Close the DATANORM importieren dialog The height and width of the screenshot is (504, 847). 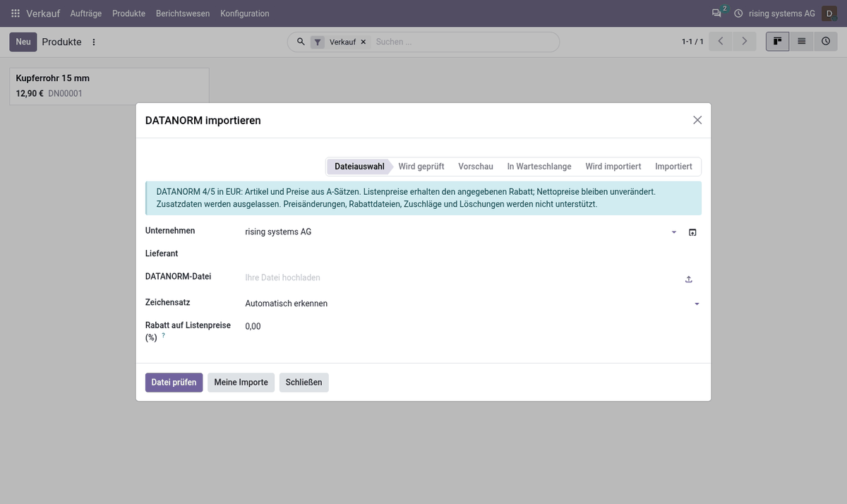[x=697, y=120]
